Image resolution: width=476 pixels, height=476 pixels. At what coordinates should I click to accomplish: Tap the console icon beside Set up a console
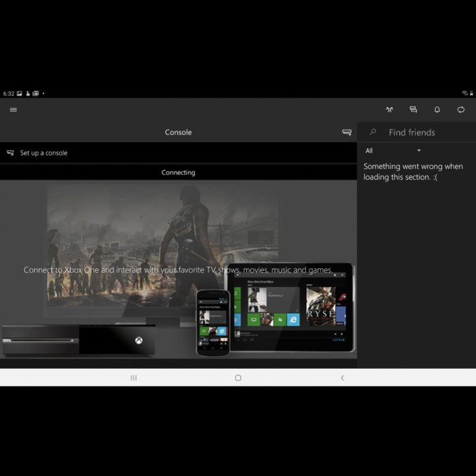tap(11, 153)
